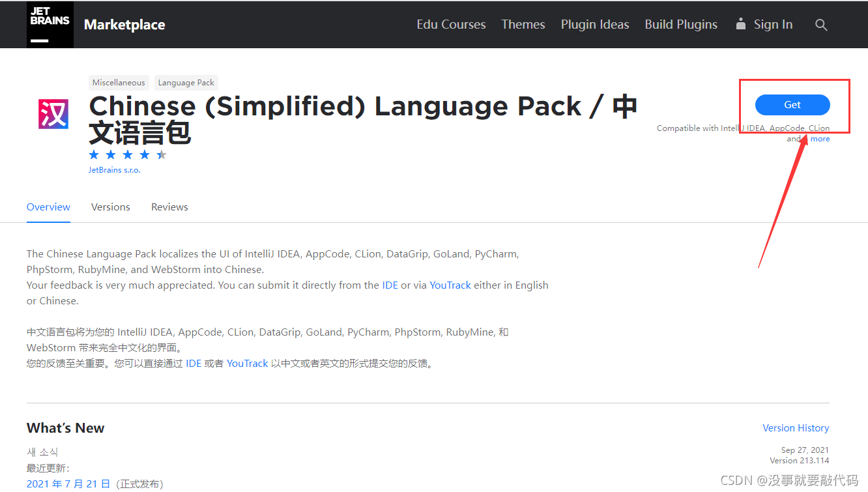Open the YouTrack link in the English description
The height and width of the screenshot is (492, 868).
(450, 285)
